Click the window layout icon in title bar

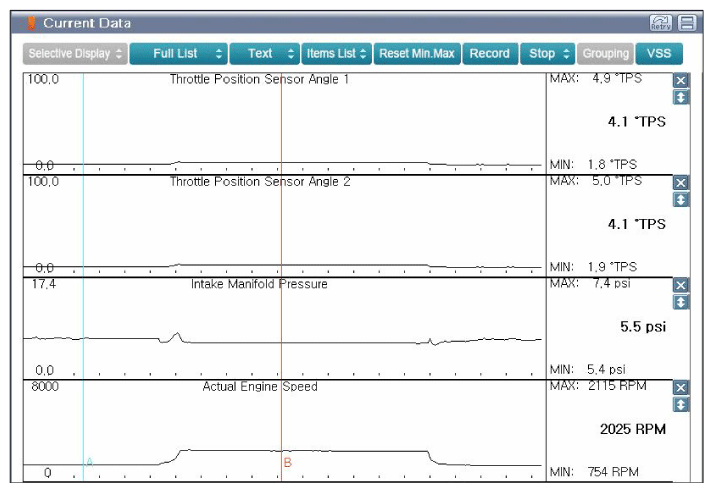point(687,23)
